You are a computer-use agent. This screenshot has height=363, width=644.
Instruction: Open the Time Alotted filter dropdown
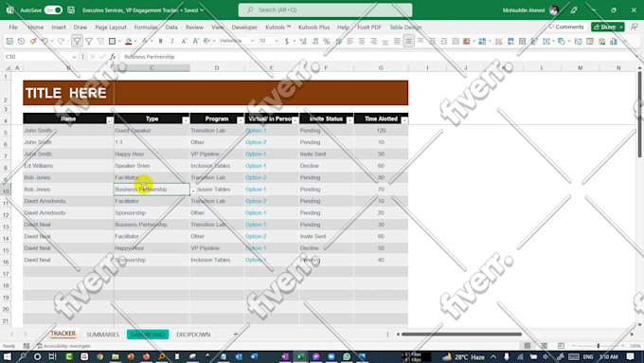pyautogui.click(x=404, y=120)
